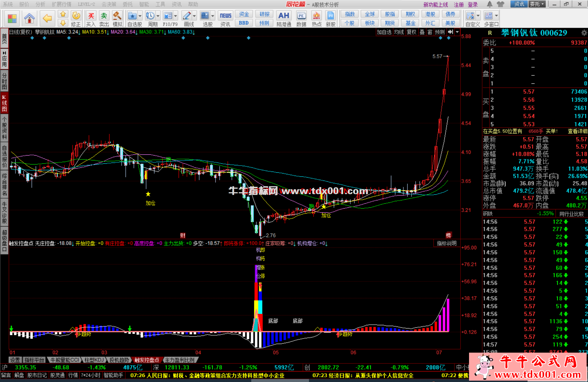Click the 加自选 button

384,32
